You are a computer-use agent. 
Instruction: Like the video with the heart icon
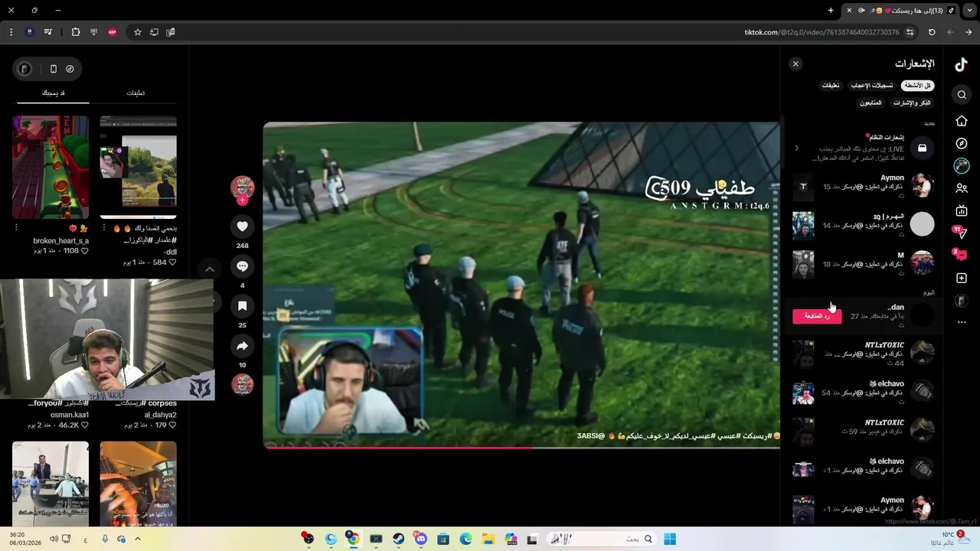click(x=242, y=227)
